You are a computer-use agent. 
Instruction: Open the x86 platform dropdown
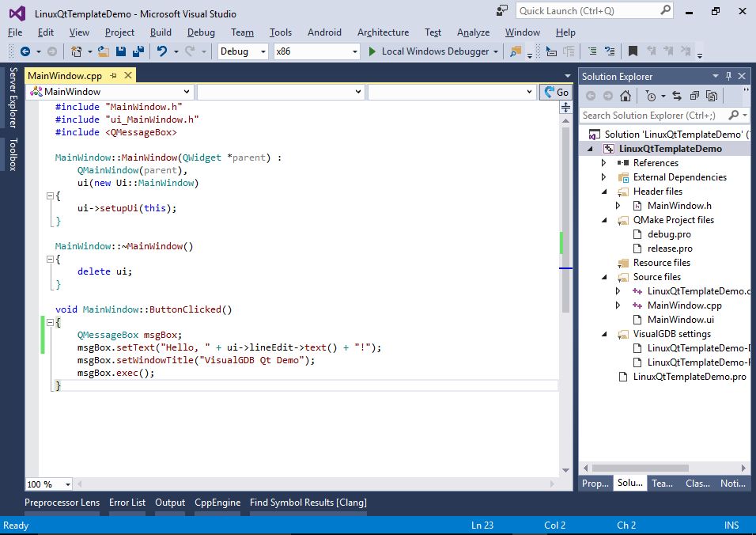pos(355,51)
